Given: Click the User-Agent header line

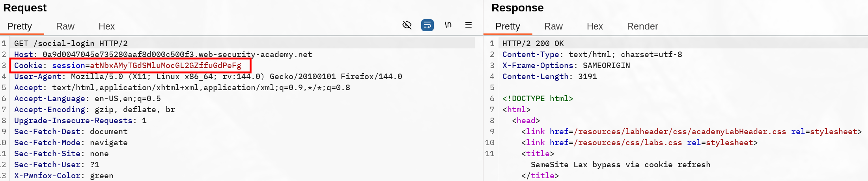Looking at the screenshot, I should pyautogui.click(x=208, y=76).
